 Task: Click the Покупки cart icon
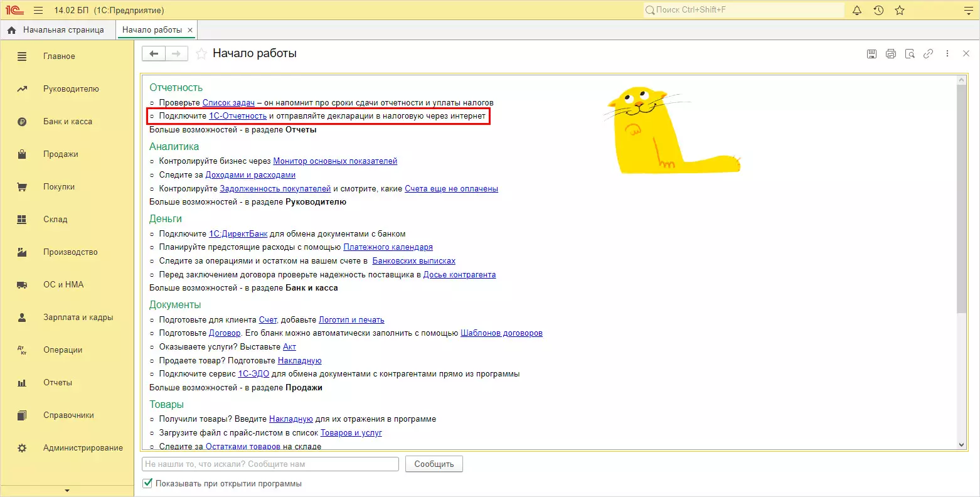point(22,187)
